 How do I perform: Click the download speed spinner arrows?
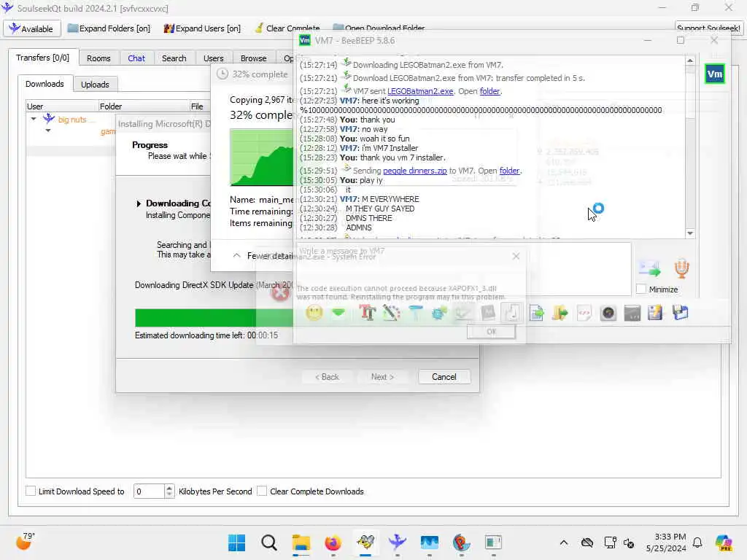coord(169,491)
